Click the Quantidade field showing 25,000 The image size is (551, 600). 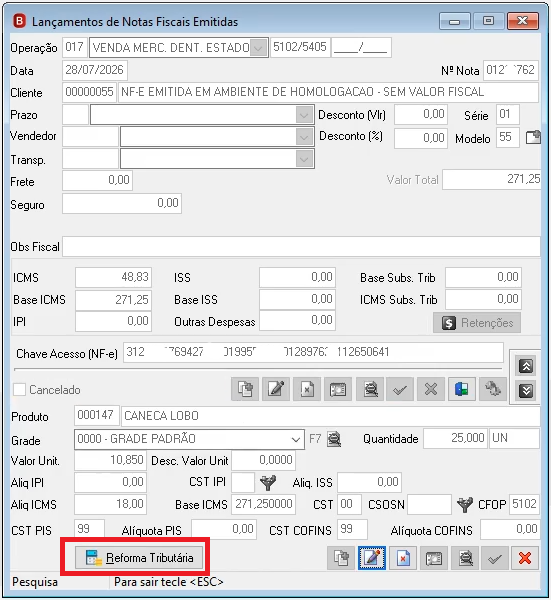(455, 439)
